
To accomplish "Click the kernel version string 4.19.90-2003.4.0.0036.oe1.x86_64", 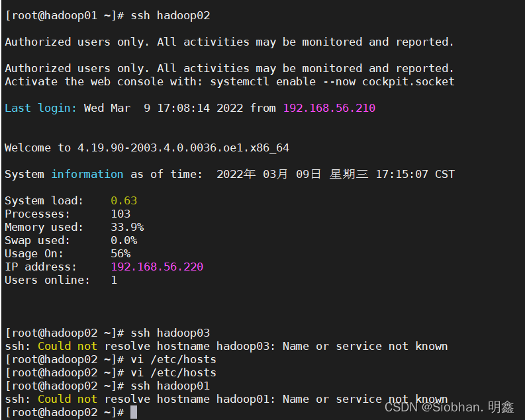I will tap(183, 147).
